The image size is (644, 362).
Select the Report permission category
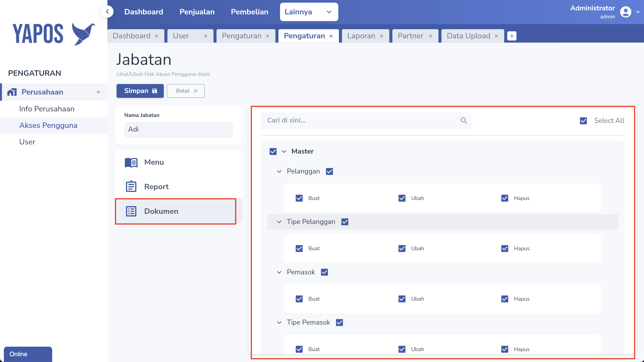point(179,187)
